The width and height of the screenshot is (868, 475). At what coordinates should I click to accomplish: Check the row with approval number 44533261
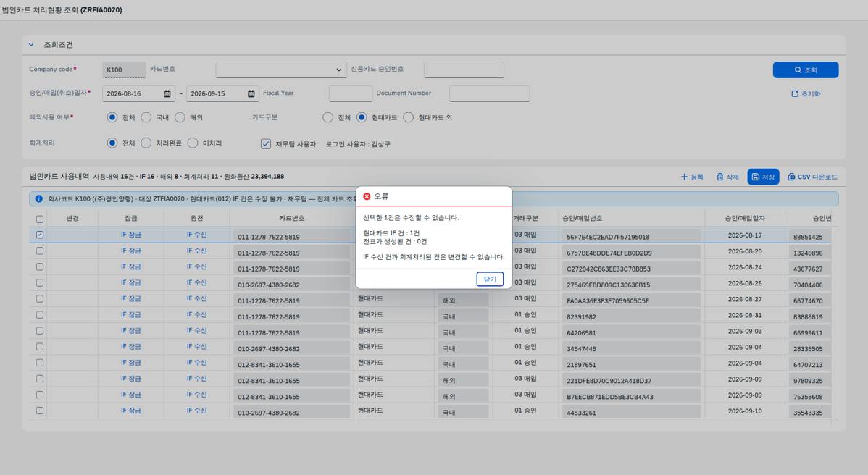(40, 411)
